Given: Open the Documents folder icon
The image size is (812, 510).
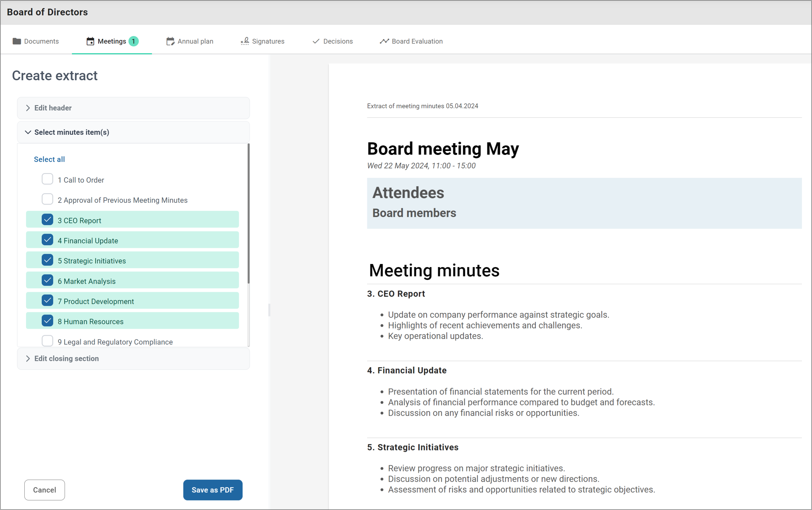Looking at the screenshot, I should 17,41.
